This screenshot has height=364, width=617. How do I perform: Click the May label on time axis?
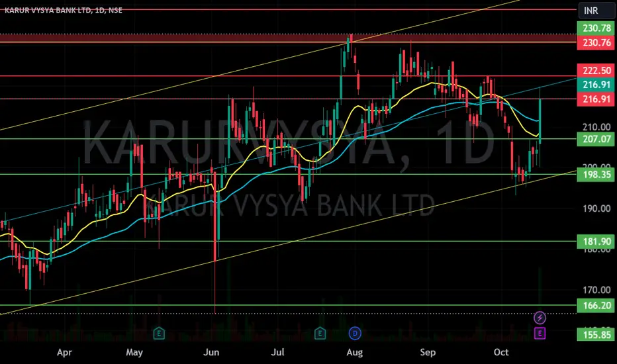click(x=134, y=352)
